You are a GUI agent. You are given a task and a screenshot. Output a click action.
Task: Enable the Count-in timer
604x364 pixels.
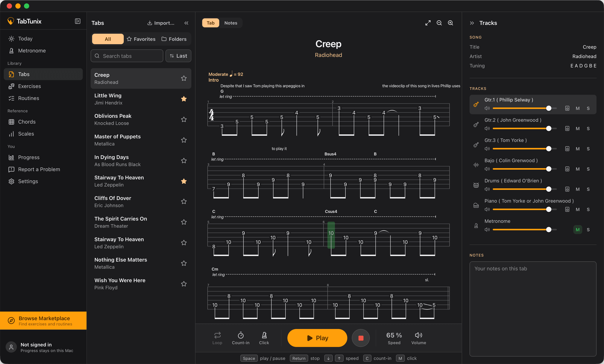(240, 338)
